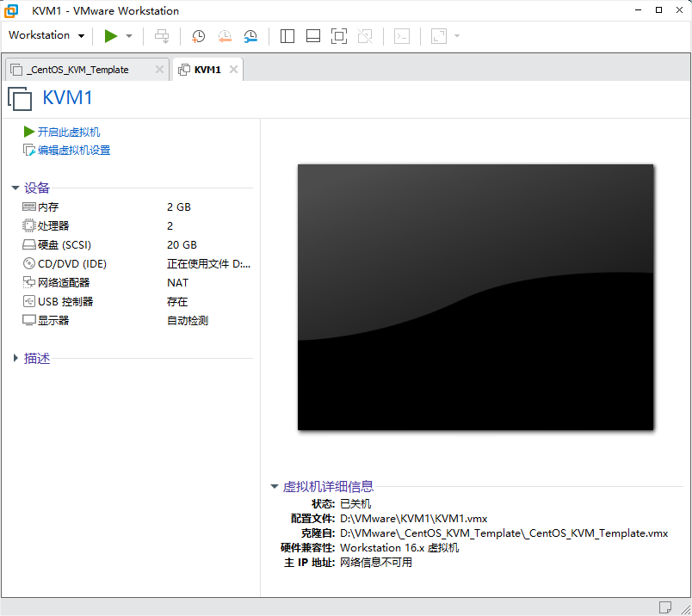Click the VMware Workstation title bar icon

tap(11, 10)
